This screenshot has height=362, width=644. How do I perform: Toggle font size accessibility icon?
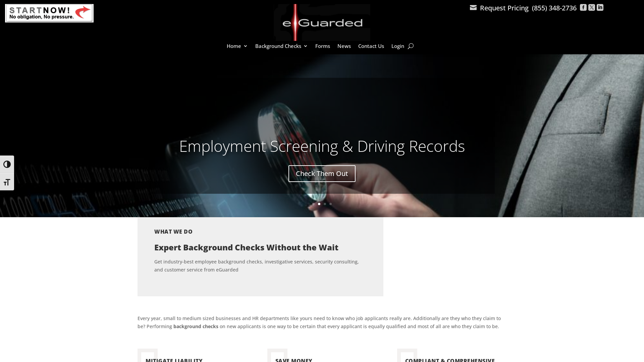click(7, 182)
